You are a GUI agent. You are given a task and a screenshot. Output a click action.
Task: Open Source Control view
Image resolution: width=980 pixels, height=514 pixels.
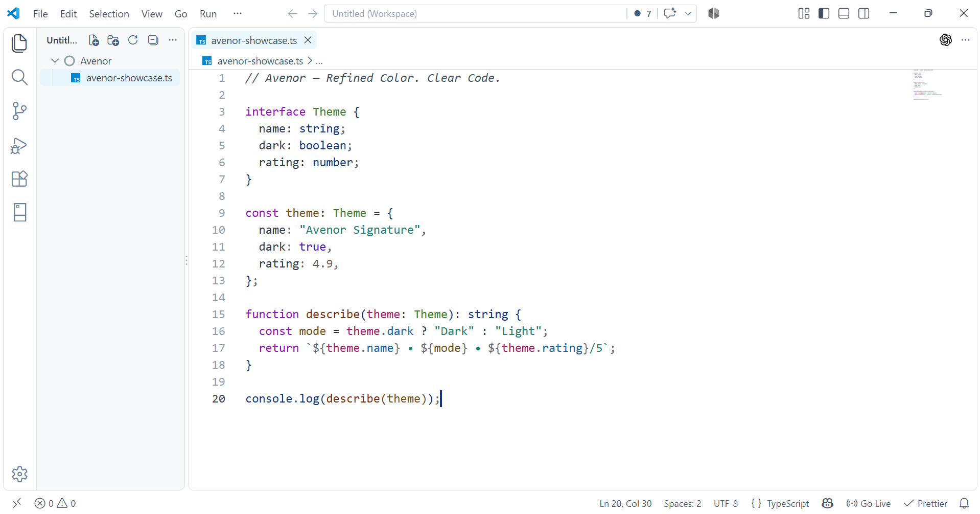coord(19,111)
